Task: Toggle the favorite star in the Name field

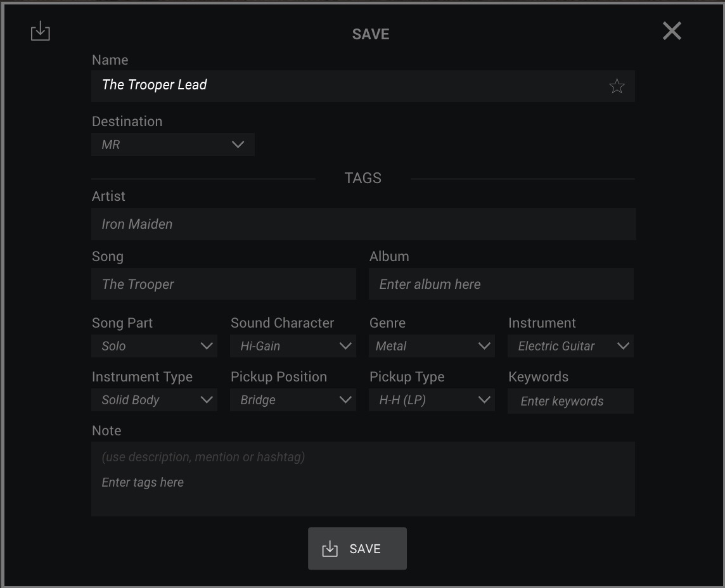Action: coord(617,86)
